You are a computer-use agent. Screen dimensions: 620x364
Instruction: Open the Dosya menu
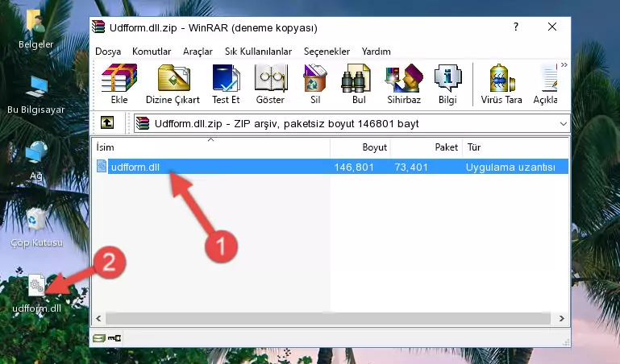pyautogui.click(x=108, y=52)
